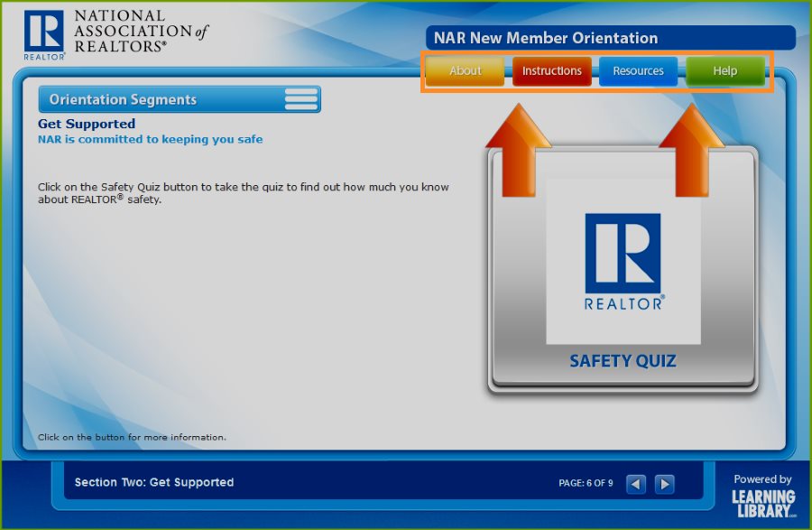This screenshot has width=812, height=530.
Task: Click the PAGE: 6 OF 9 indicator
Action: coord(586,484)
